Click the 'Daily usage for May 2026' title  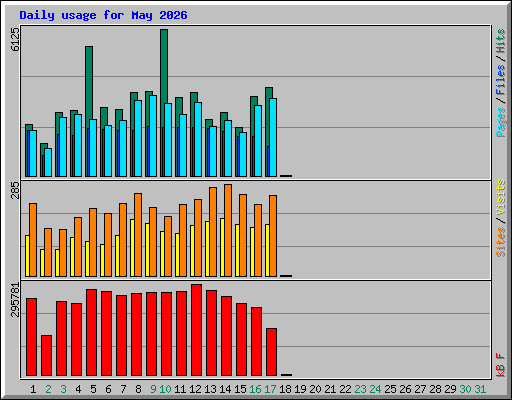tap(103, 15)
